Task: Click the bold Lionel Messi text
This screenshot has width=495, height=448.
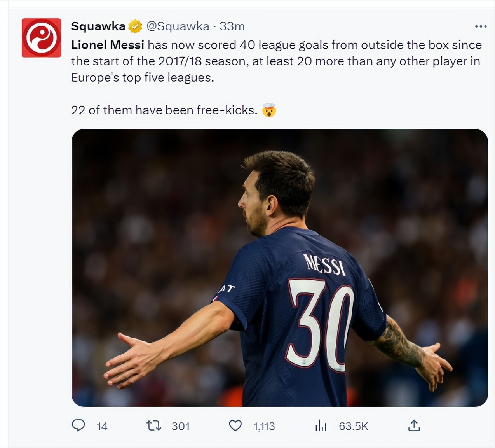Action: click(108, 45)
